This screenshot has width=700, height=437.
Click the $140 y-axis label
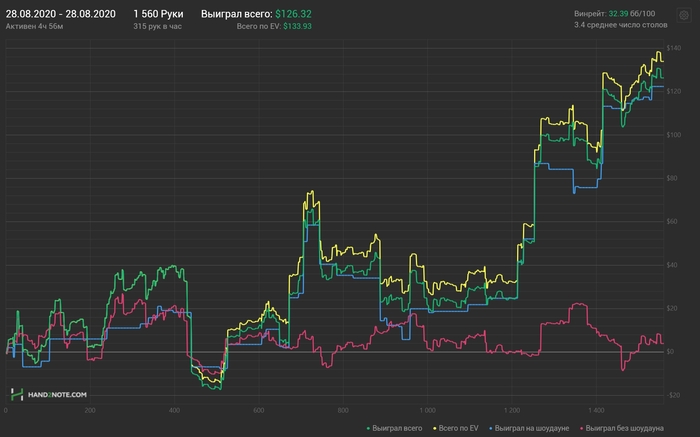point(674,48)
